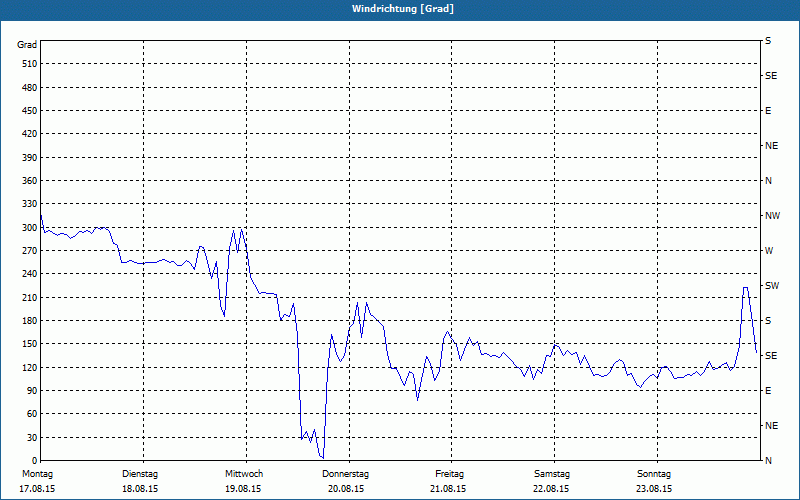The image size is (800, 500).
Task: Select the y-axis value '120'
Action: click(30, 368)
